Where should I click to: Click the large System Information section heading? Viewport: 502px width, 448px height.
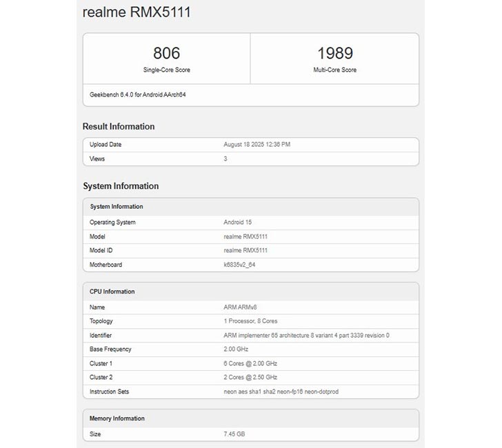[x=121, y=186]
